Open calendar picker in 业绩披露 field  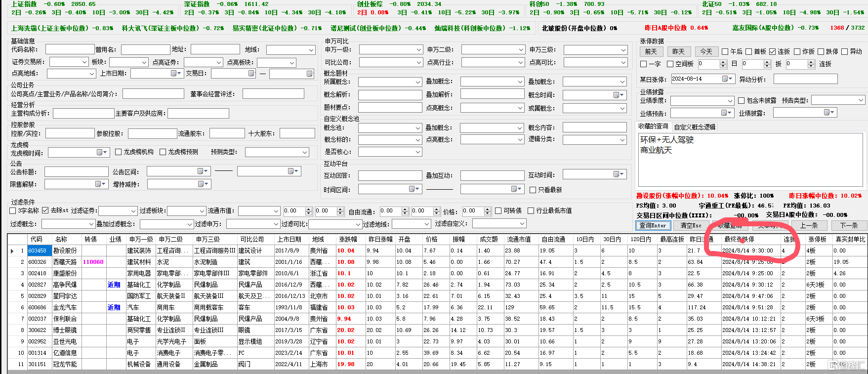tap(829, 113)
